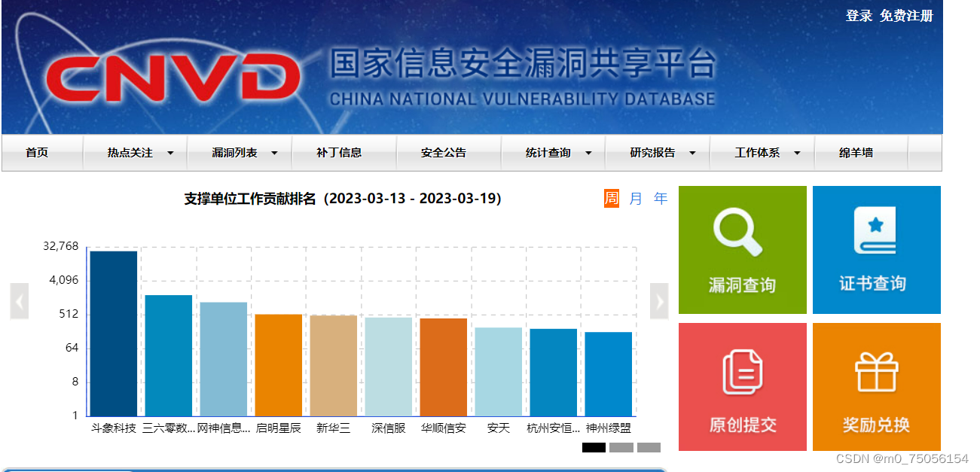Click the 杭州安恒 bar in the chart
This screenshot has width=980, height=472.
coord(554,373)
